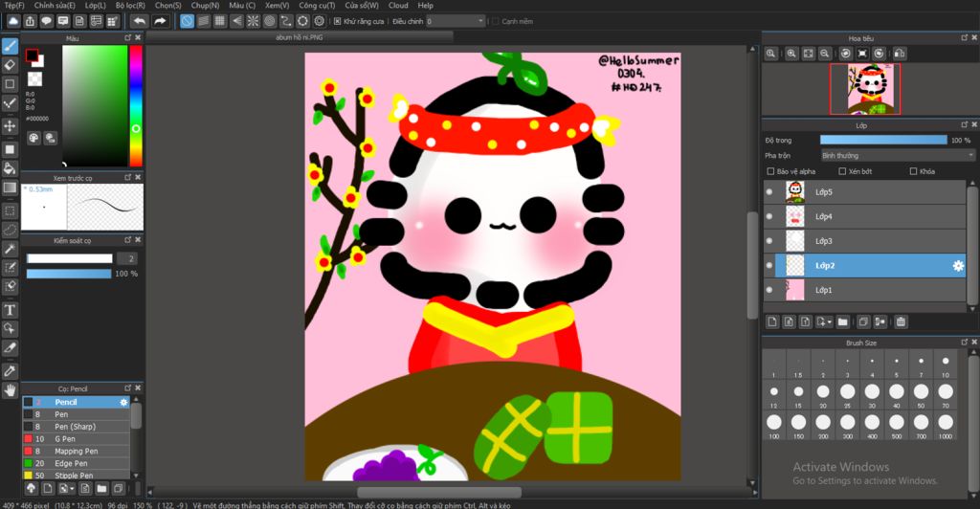980x509 pixels.
Task: Pick a shade in the green color square
Action: 95,105
